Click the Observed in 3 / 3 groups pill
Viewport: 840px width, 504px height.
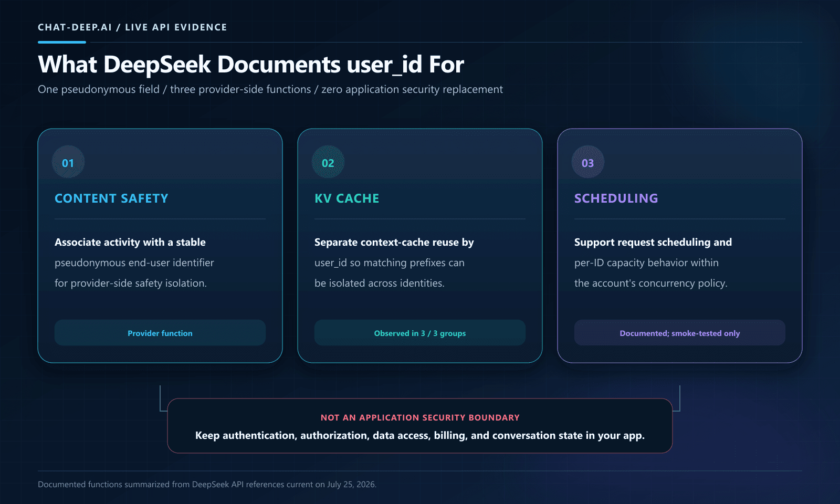click(x=420, y=333)
